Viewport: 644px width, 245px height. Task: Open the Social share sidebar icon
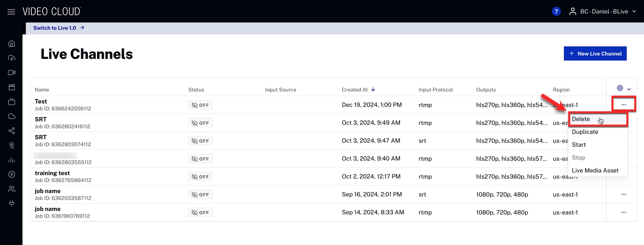[x=12, y=131]
